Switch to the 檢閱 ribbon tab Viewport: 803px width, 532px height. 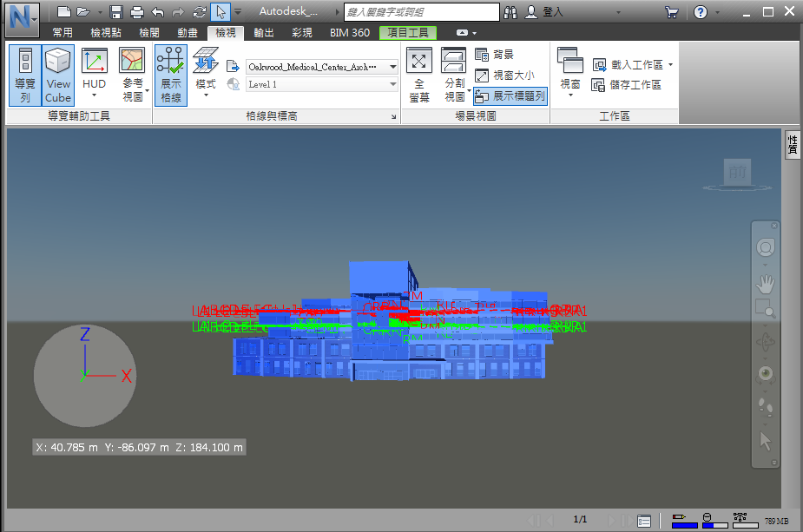(149, 33)
